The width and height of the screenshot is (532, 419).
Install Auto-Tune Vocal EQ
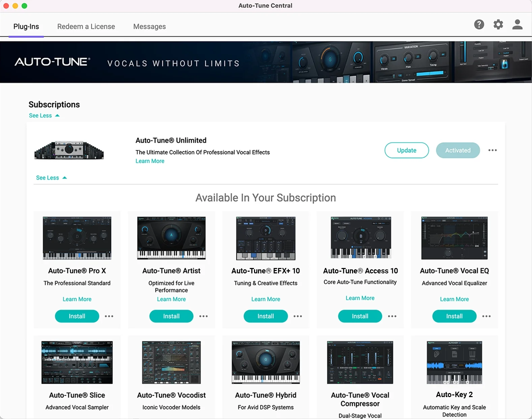(x=454, y=316)
